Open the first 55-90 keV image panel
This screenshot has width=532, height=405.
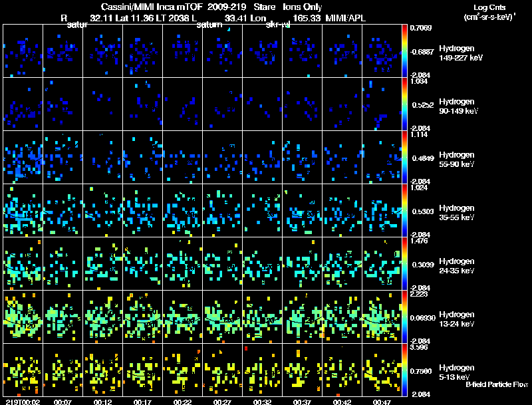(x=23, y=157)
